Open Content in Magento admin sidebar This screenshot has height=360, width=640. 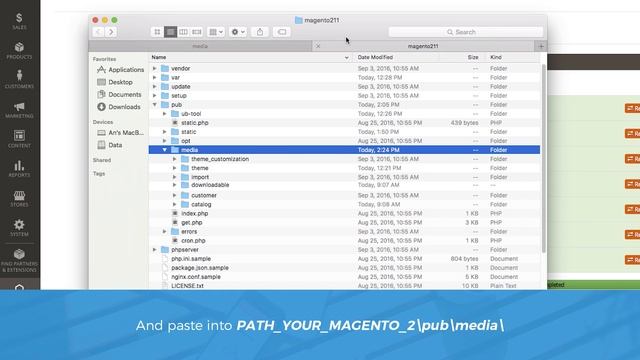[x=19, y=139]
